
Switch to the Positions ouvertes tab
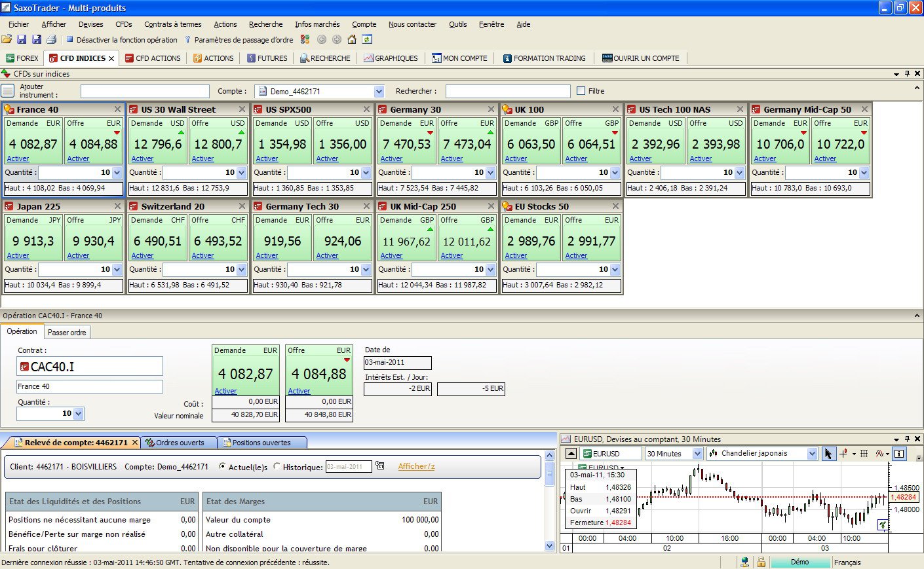click(x=261, y=443)
